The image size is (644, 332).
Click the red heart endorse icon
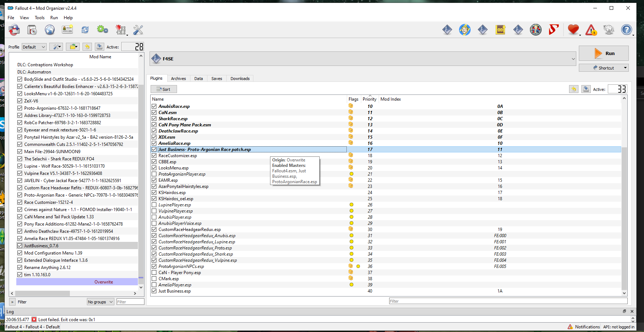[x=573, y=30]
